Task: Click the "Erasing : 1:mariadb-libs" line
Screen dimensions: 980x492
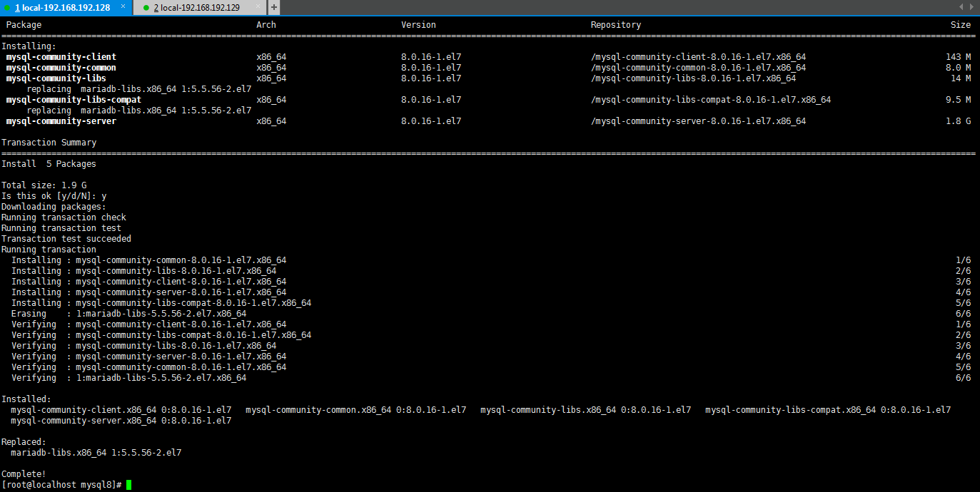Action: (x=128, y=314)
